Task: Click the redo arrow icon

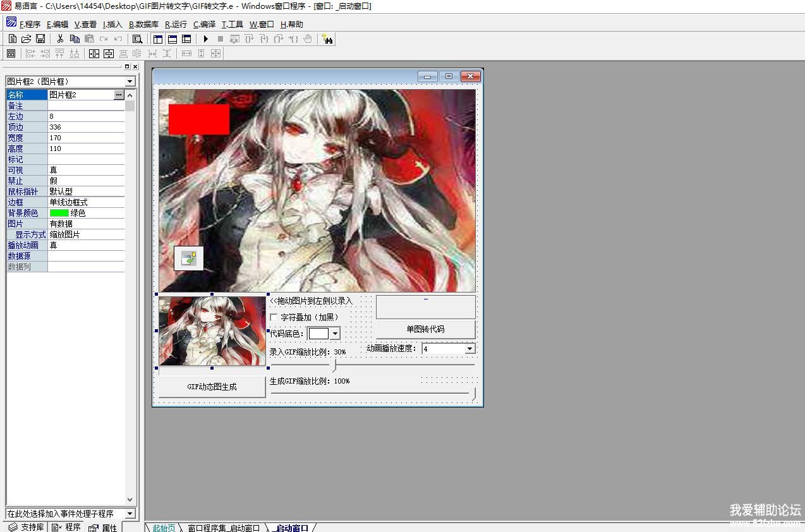Action: click(x=104, y=39)
